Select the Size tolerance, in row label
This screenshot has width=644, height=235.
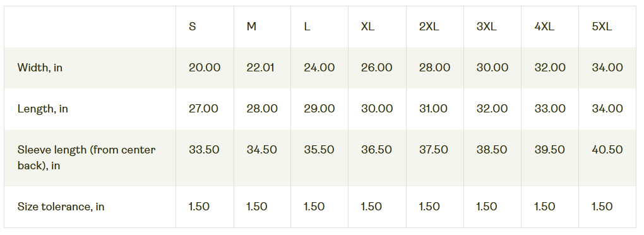pyautogui.click(x=61, y=207)
